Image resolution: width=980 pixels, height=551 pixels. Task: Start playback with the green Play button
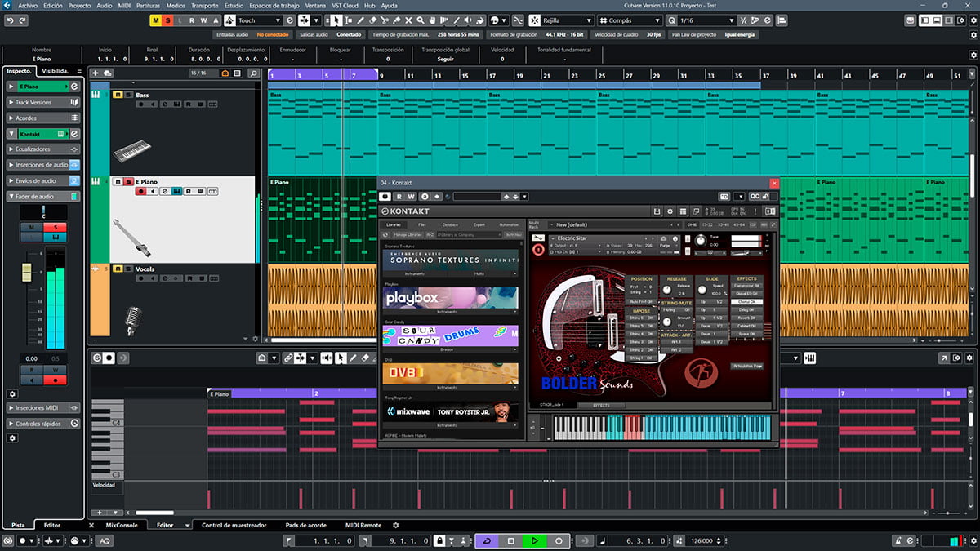tap(535, 541)
